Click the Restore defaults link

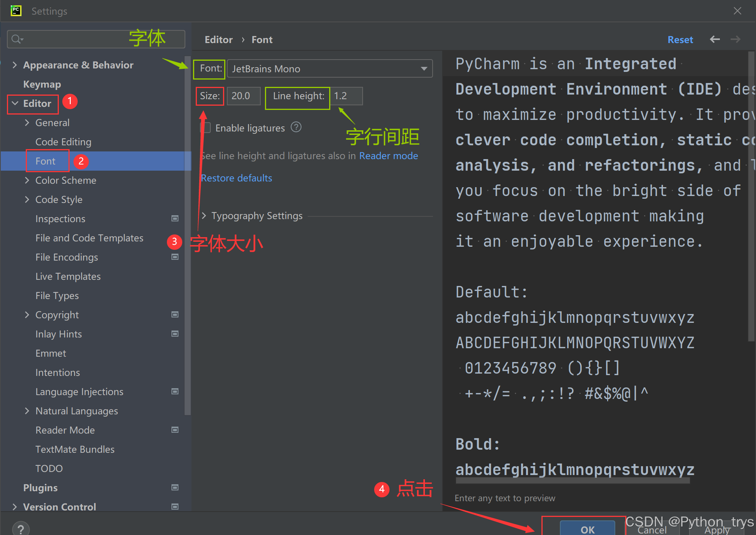236,178
